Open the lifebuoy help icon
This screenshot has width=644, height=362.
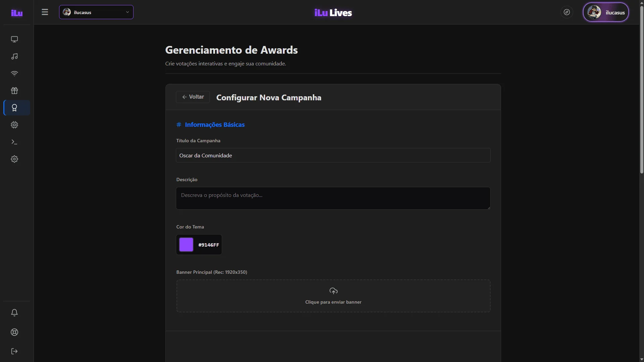[x=14, y=332]
